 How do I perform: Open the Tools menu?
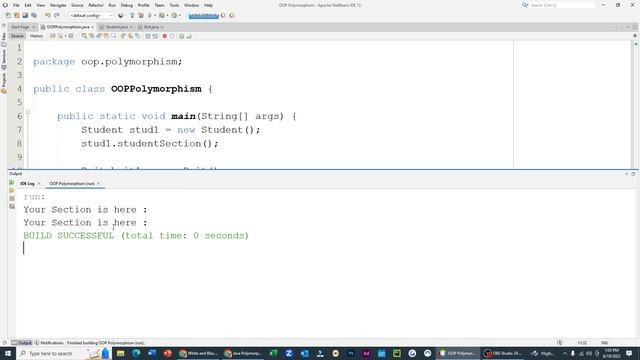tap(174, 5)
